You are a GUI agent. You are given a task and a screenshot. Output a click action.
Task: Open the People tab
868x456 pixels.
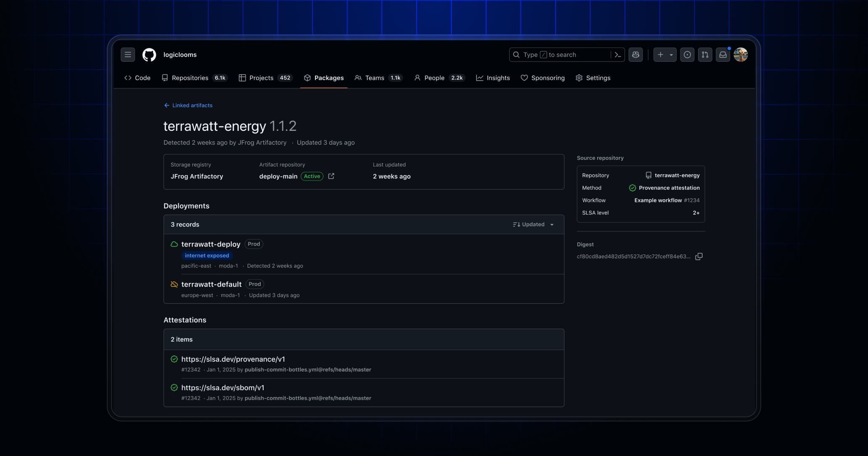434,78
